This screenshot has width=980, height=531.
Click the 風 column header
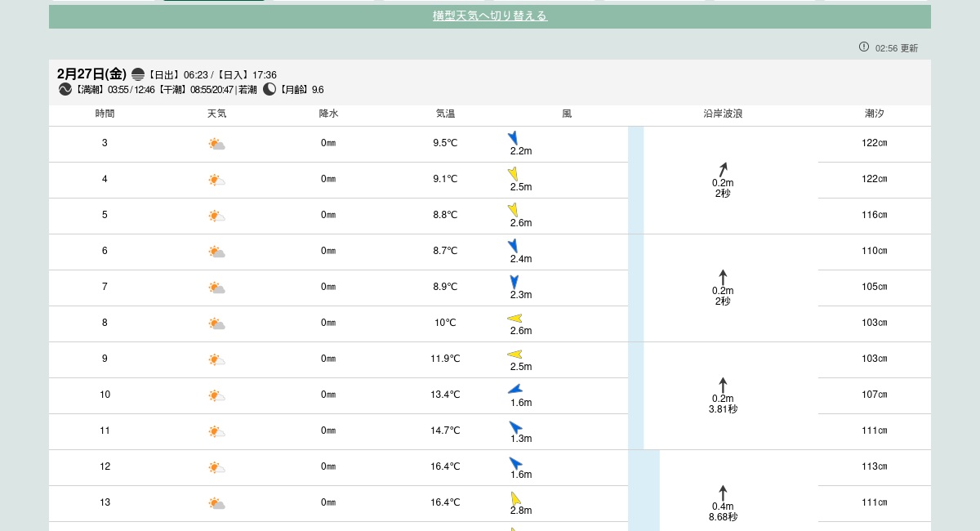click(x=567, y=114)
